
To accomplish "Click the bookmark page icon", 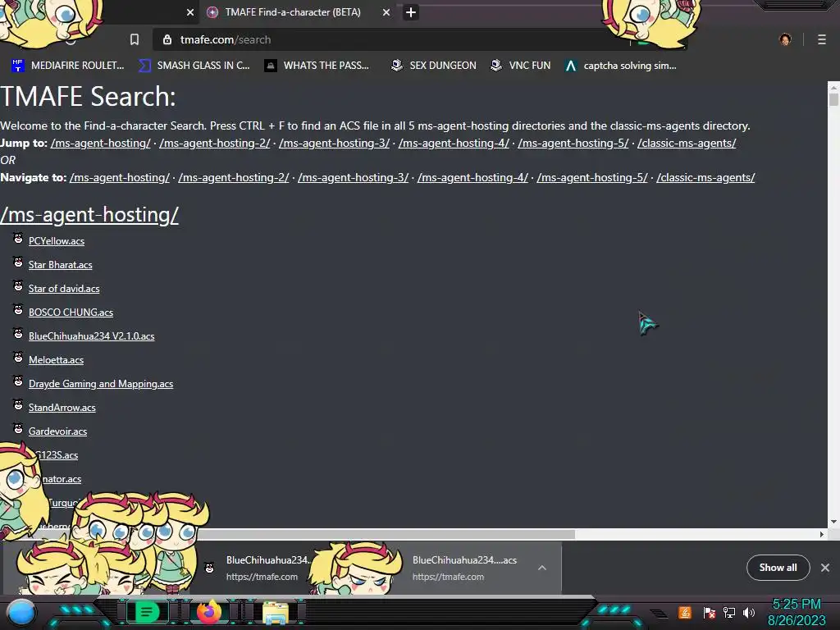I will coord(135,39).
